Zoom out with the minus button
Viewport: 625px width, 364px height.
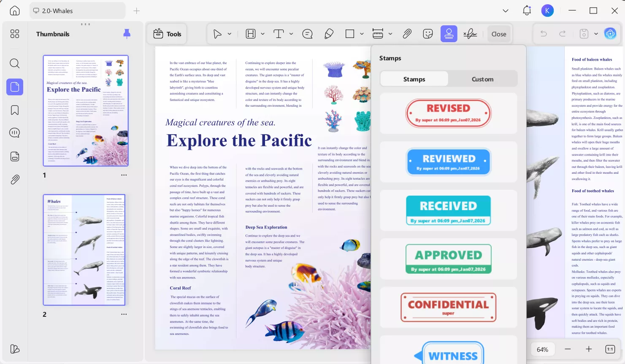click(568, 349)
